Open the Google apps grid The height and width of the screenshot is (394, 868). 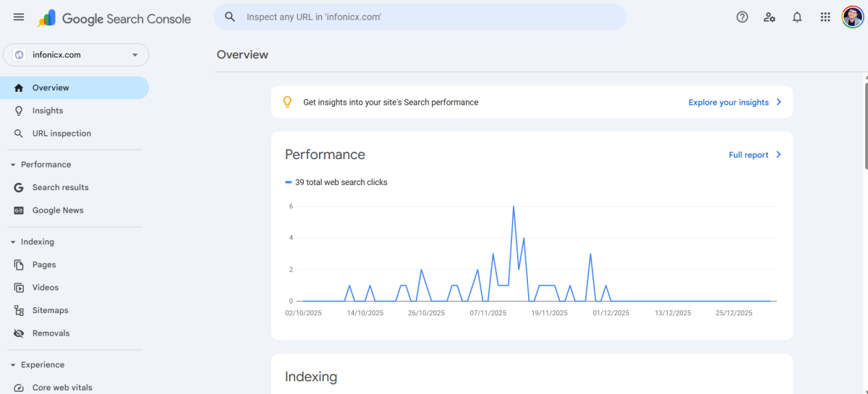tap(825, 17)
